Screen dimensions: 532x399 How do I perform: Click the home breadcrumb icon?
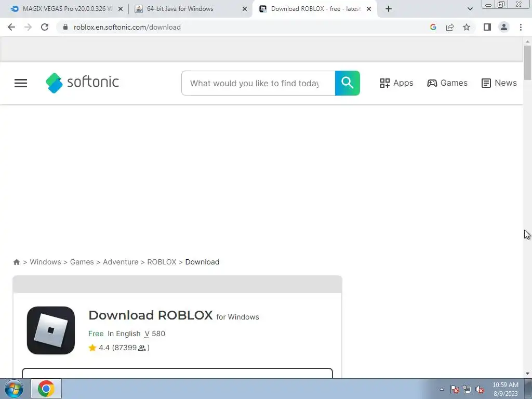point(16,262)
